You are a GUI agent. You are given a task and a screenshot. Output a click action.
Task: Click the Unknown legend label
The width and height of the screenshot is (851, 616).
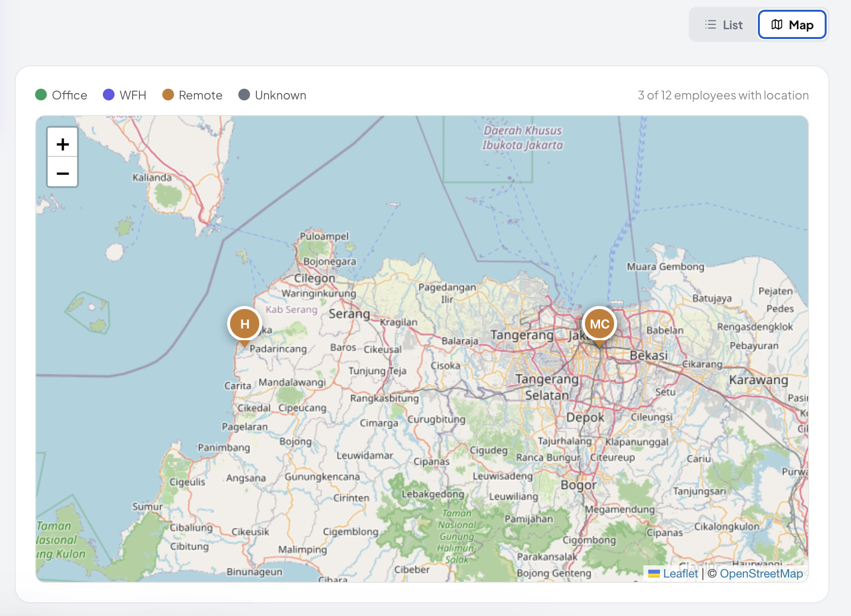(x=281, y=95)
